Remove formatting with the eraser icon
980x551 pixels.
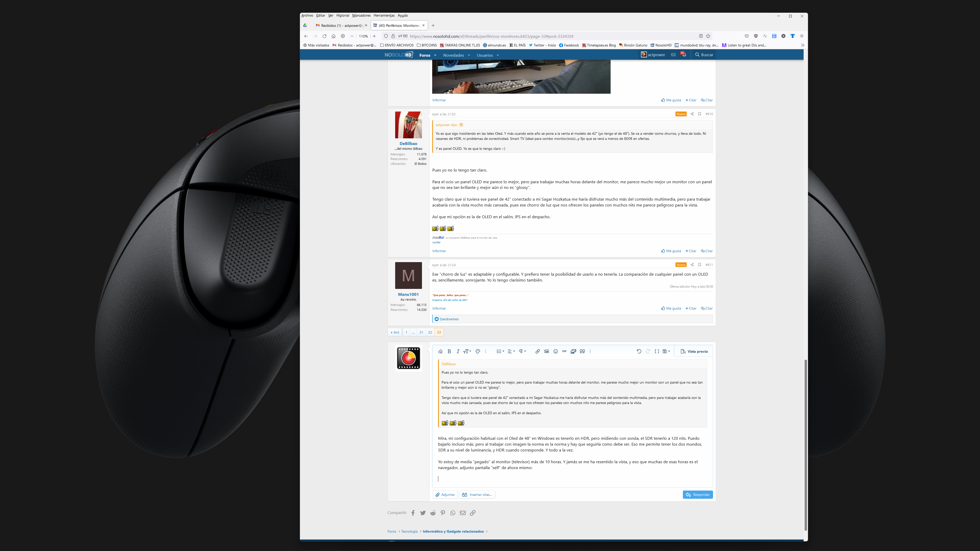[x=440, y=351]
